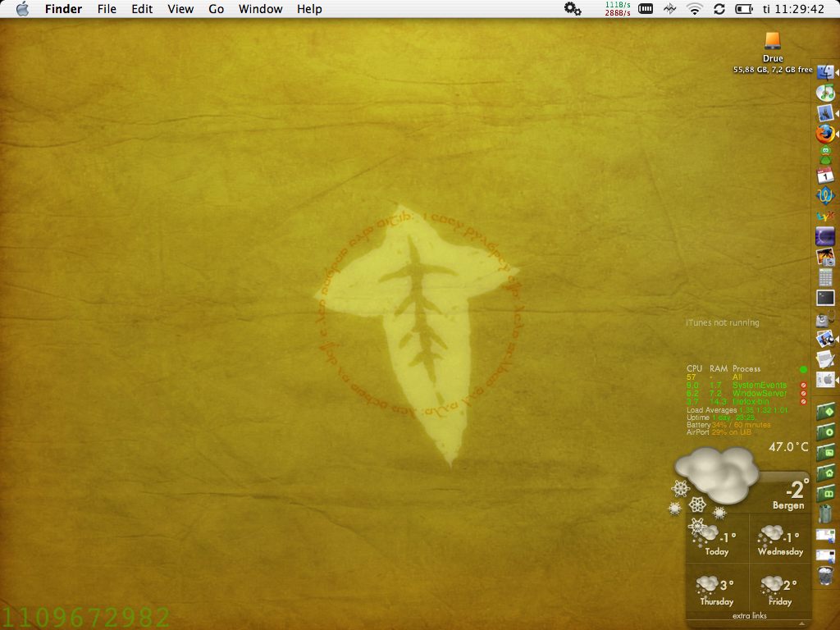
Task: Open Adium green duck icon
Action: tap(825, 154)
